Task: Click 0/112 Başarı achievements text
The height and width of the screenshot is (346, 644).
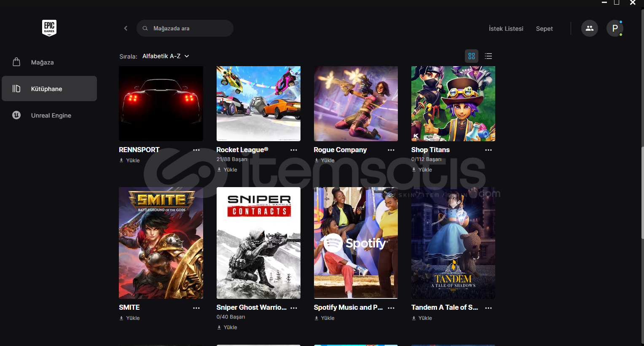Action: [427, 159]
